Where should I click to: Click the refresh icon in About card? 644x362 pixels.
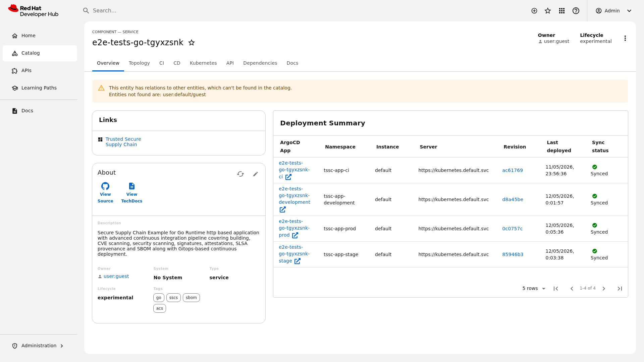click(x=240, y=174)
